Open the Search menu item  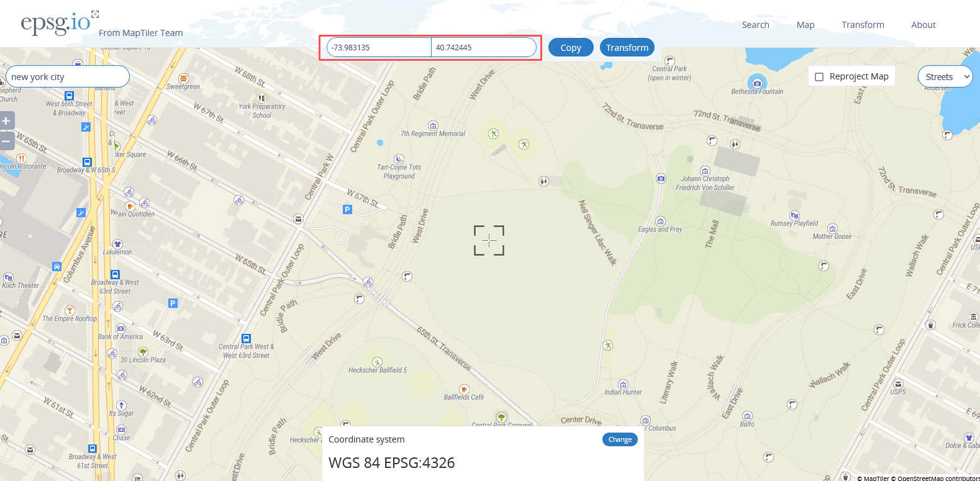tap(755, 25)
